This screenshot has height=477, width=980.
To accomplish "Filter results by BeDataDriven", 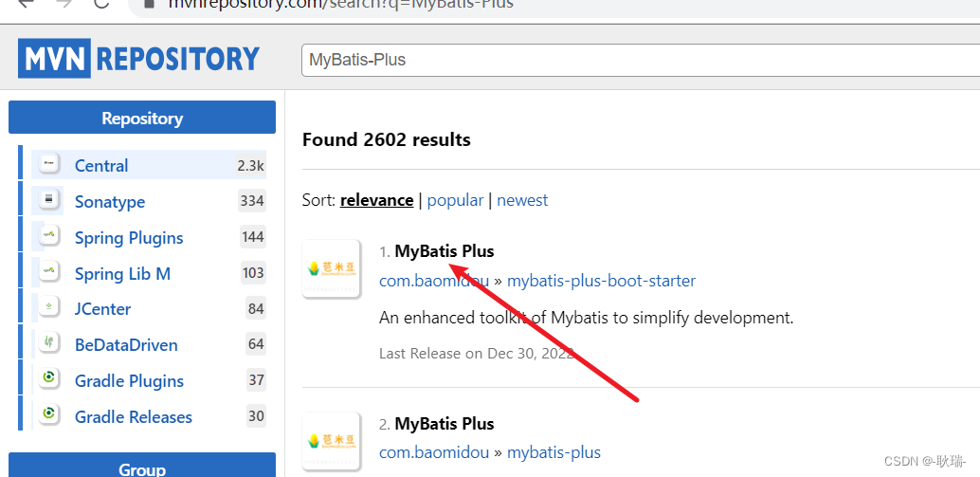I will [126, 345].
